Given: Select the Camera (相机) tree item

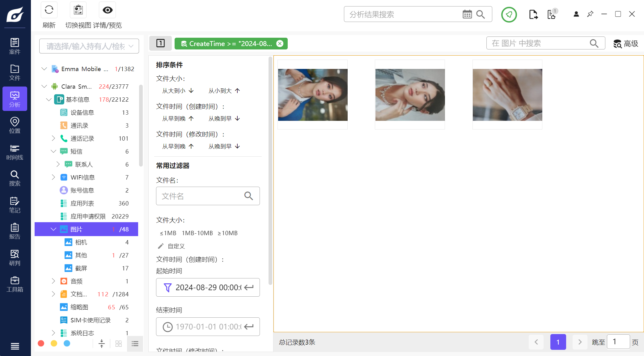Looking at the screenshot, I should [81, 242].
